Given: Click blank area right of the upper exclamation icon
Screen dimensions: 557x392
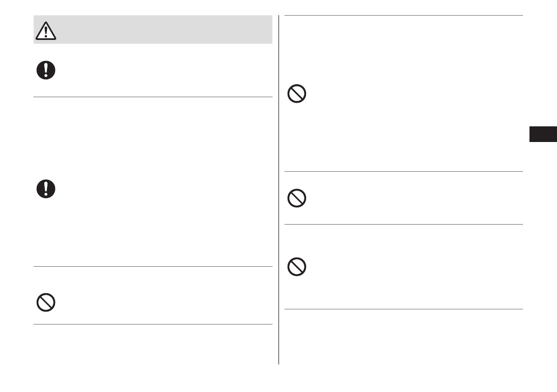Looking at the screenshot, I should pyautogui.click(x=162, y=70).
